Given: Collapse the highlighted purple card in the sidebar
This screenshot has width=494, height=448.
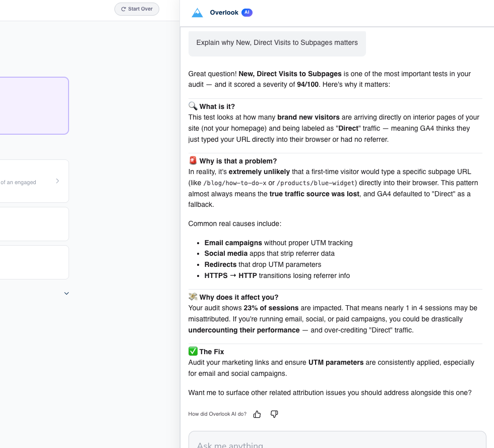Looking at the screenshot, I should [x=34, y=105].
